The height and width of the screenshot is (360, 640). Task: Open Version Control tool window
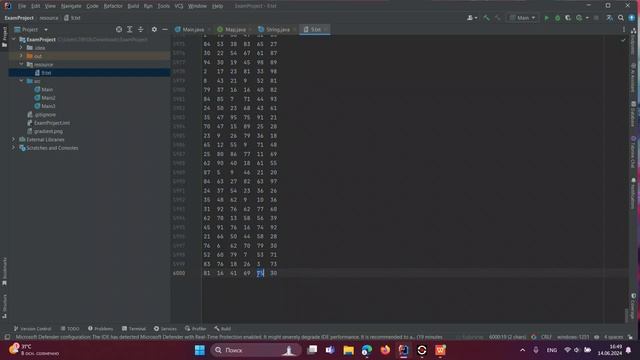[x=32, y=329]
